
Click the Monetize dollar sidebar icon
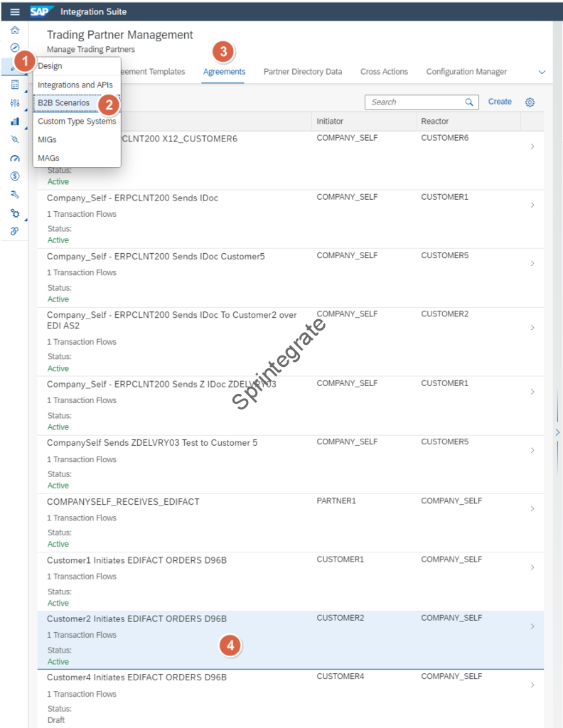tap(14, 176)
